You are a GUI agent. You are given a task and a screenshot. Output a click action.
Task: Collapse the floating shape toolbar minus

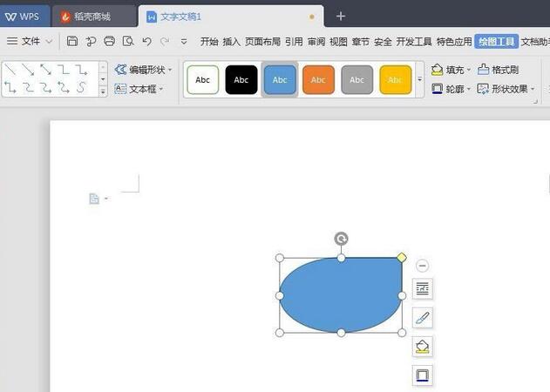pos(423,266)
